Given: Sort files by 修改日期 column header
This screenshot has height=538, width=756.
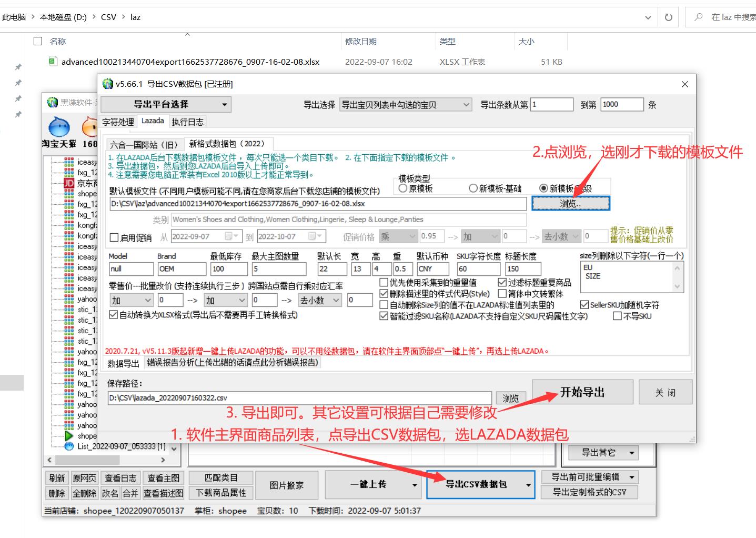Looking at the screenshot, I should pyautogui.click(x=361, y=41).
